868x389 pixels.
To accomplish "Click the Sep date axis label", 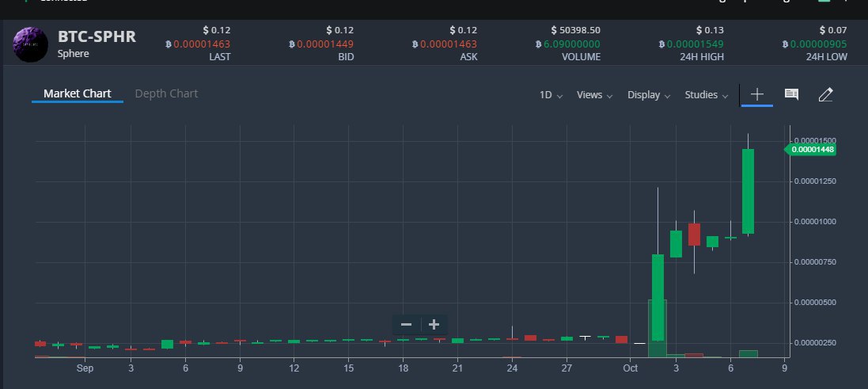I will 85,368.
